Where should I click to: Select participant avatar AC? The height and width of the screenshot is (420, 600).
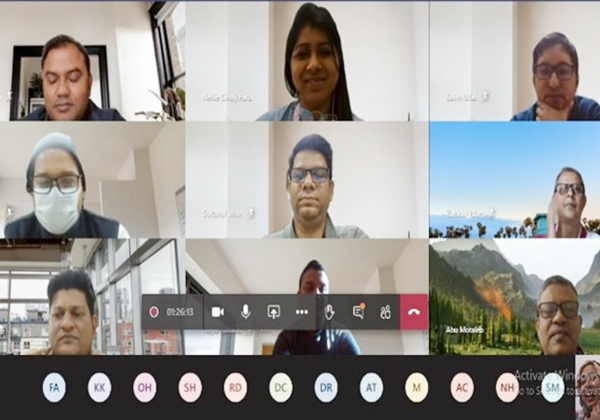point(462,388)
